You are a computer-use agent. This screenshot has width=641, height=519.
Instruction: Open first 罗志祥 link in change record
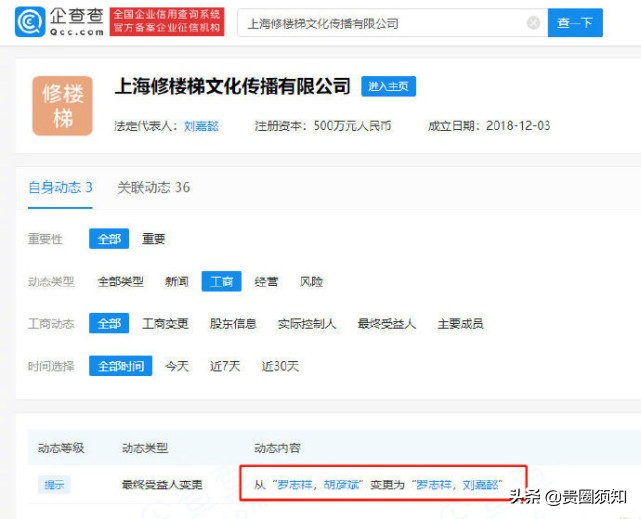[x=294, y=485]
